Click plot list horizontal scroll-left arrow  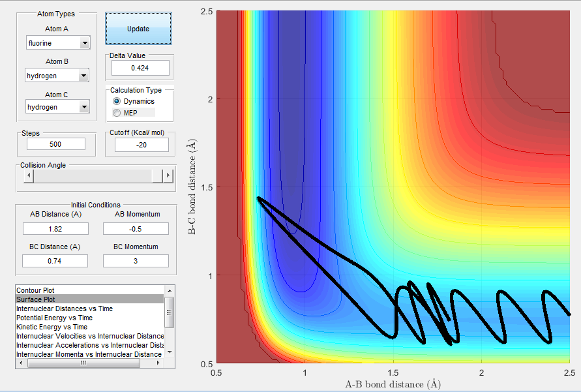[21, 363]
